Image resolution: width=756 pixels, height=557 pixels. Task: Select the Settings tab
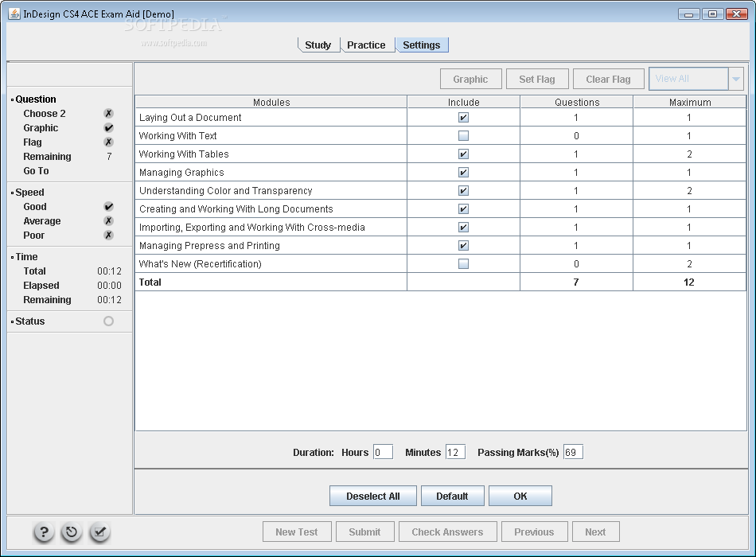(422, 45)
